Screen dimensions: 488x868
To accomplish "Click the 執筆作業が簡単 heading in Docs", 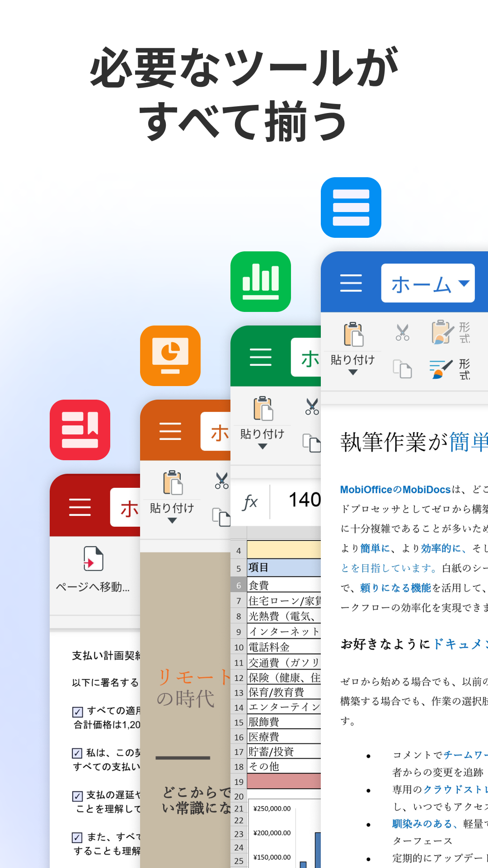I will [414, 442].
